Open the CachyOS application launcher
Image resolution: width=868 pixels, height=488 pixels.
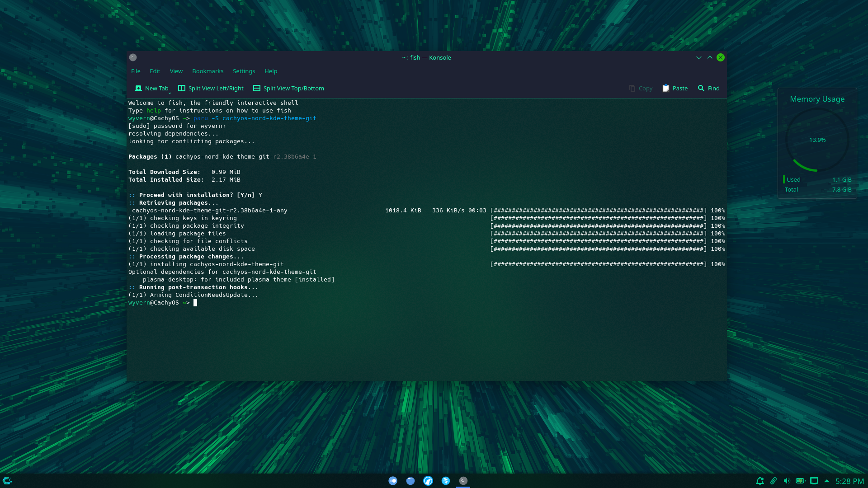7,480
